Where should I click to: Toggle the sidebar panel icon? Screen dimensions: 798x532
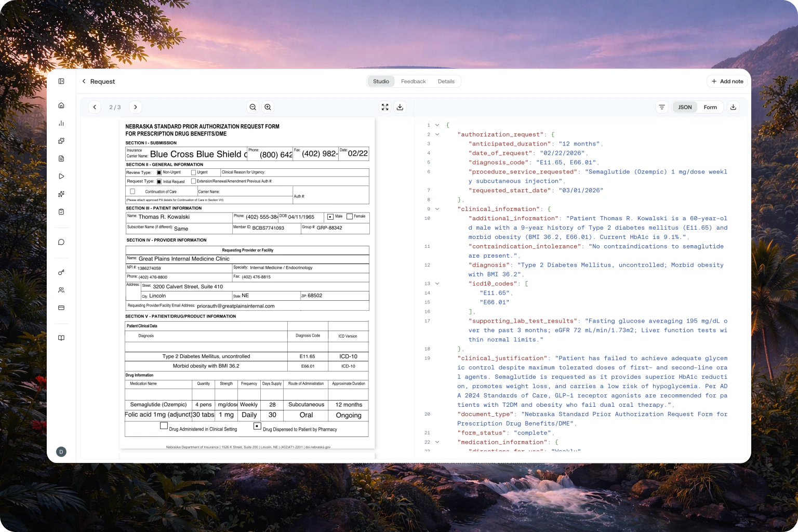(61, 81)
